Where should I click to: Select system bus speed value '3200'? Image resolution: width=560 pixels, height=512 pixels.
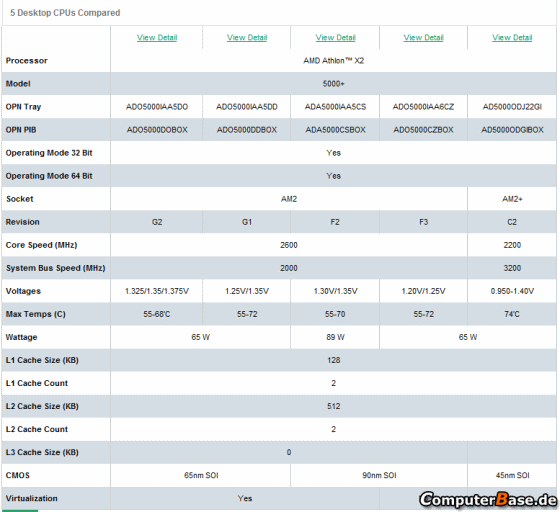(x=512, y=268)
